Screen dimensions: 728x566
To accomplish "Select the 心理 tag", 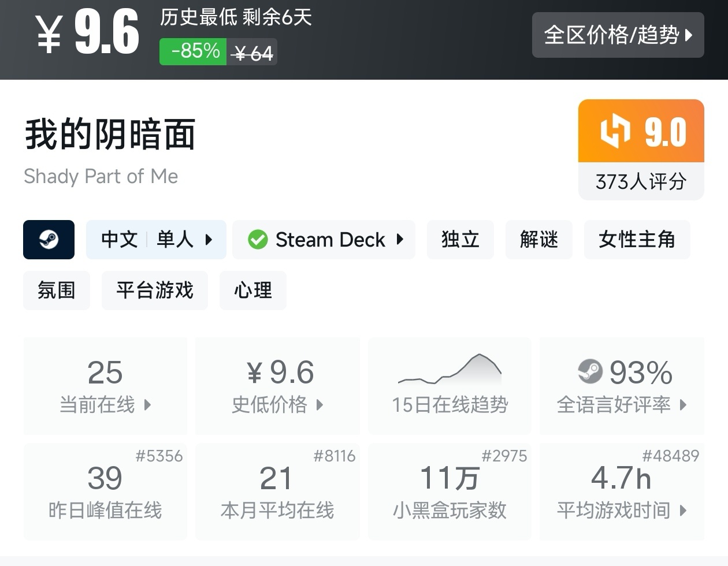I will pos(252,291).
